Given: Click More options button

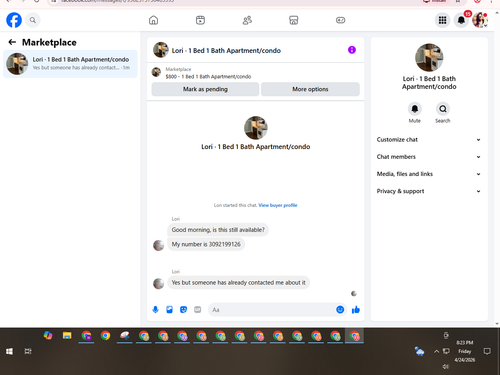Looking at the screenshot, I should pyautogui.click(x=310, y=89).
